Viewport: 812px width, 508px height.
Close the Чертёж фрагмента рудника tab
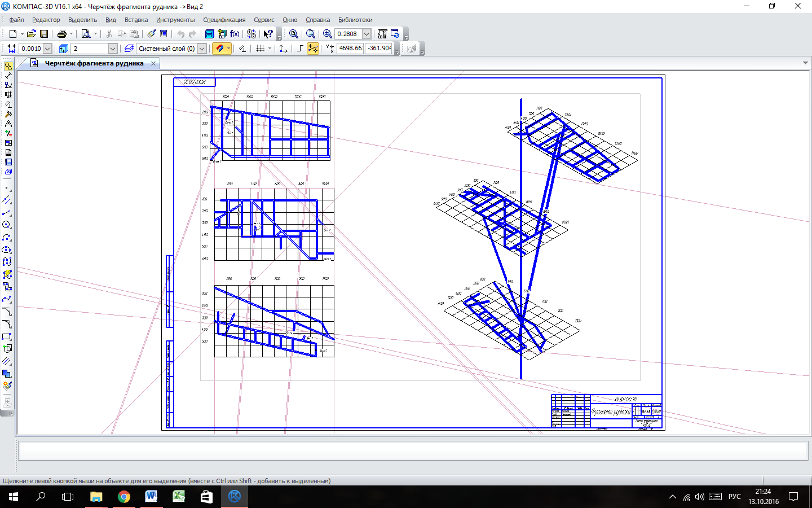pyautogui.click(x=153, y=63)
